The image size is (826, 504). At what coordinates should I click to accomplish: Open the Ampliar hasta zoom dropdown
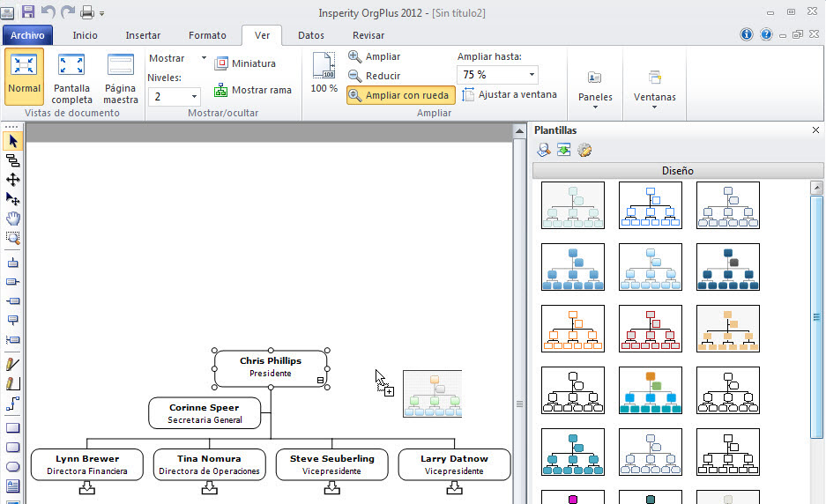pos(532,76)
